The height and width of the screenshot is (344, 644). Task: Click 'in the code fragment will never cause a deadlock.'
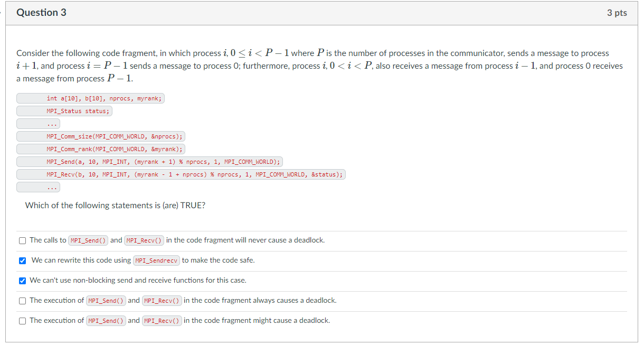pyautogui.click(x=245, y=240)
